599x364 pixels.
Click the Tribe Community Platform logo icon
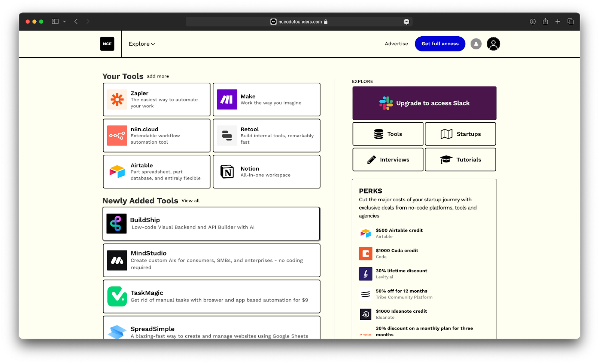click(365, 294)
